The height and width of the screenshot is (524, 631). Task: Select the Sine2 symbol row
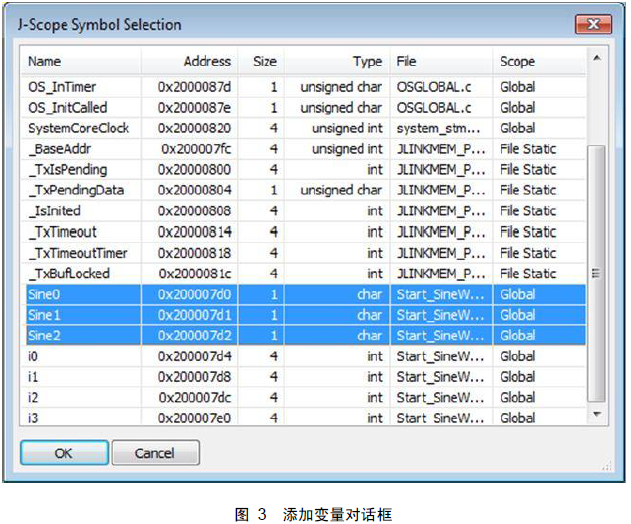click(303, 336)
